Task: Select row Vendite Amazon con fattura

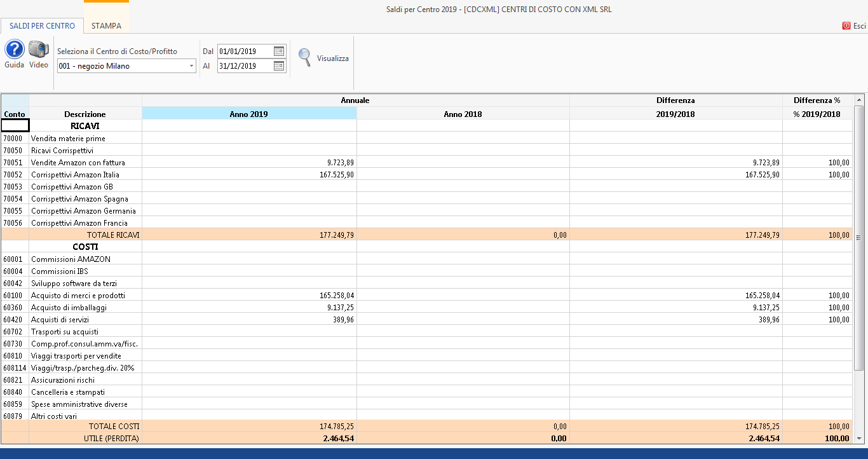Action: coord(426,162)
